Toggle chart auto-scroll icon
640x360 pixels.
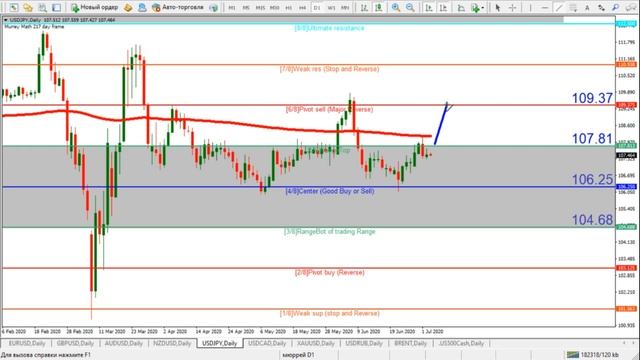(x=429, y=7)
